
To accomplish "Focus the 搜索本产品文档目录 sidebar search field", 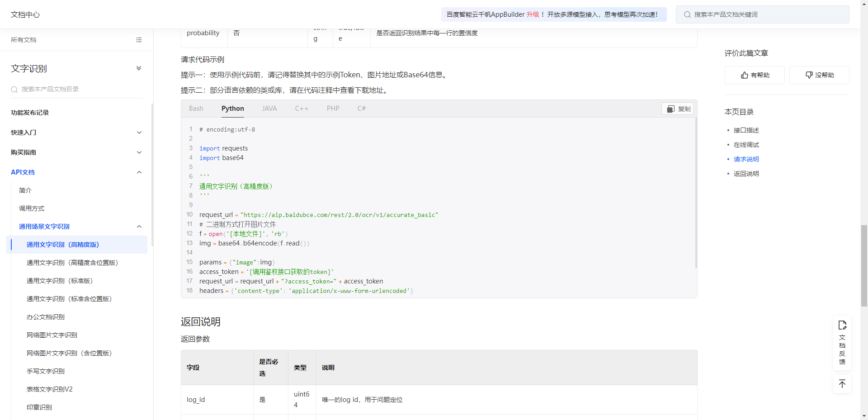I will 76,90.
